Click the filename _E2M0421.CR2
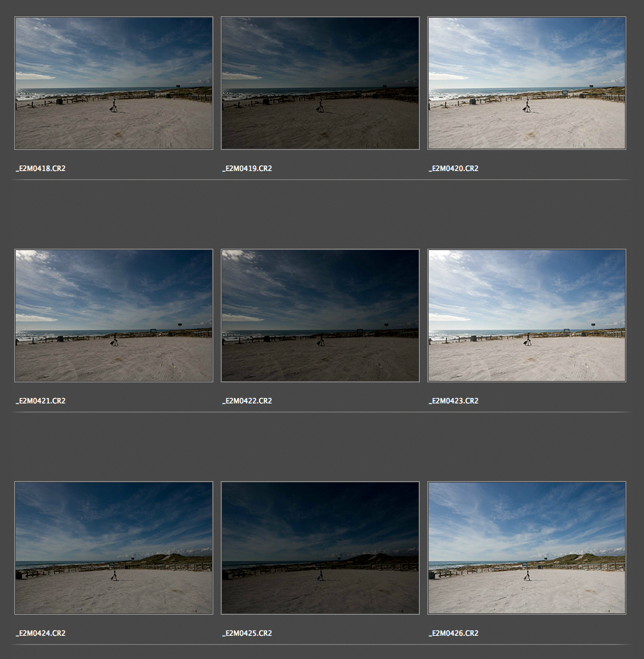 [x=41, y=401]
